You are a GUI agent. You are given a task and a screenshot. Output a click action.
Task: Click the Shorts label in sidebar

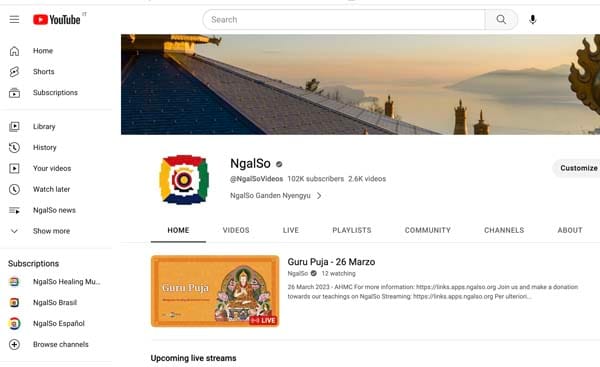[44, 72]
